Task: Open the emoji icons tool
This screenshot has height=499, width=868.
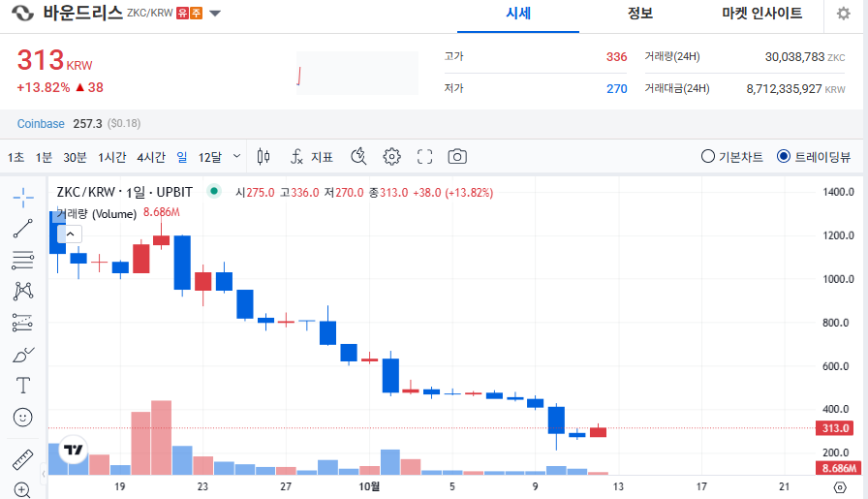Action: tap(22, 417)
